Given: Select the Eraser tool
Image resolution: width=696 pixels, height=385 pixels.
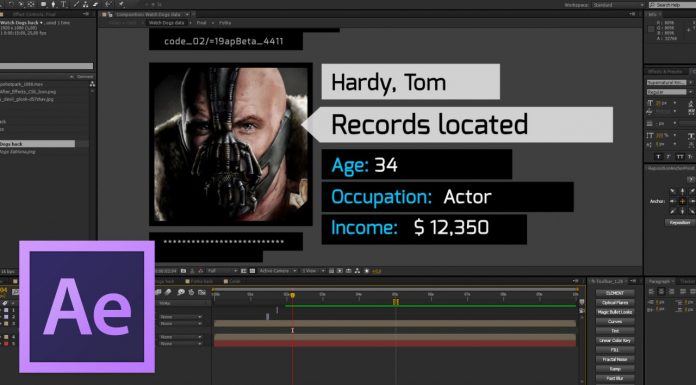Looking at the screenshot, I should point(95,4).
